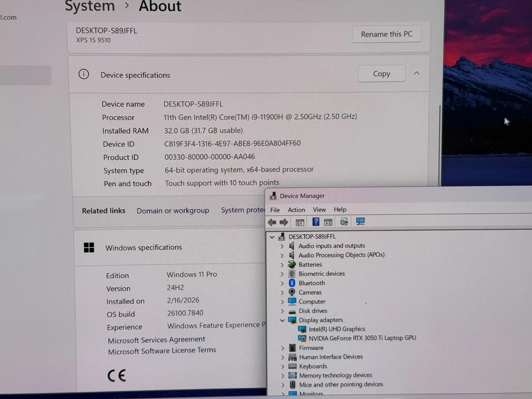532x399 pixels.
Task: Expand the Display adapters category
Action: click(283, 320)
